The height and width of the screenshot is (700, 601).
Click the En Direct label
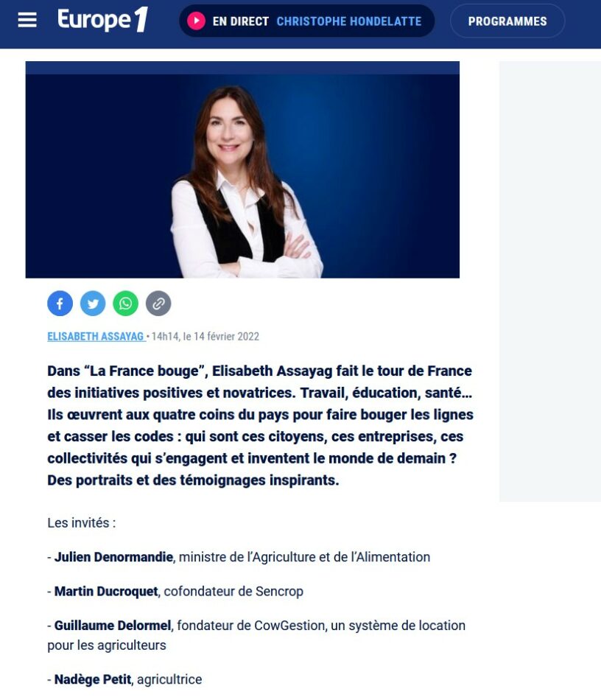pyautogui.click(x=241, y=21)
